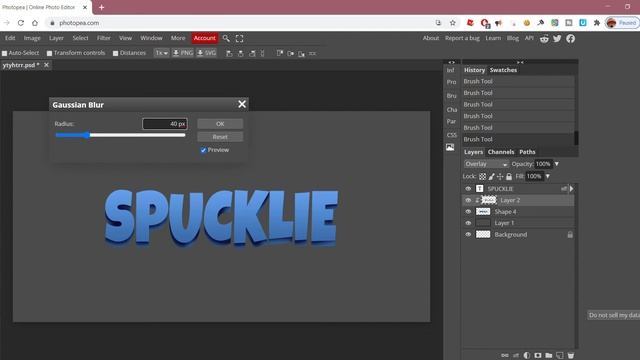Click the Opacity 100% value field
The image size is (640, 360).
(x=543, y=164)
